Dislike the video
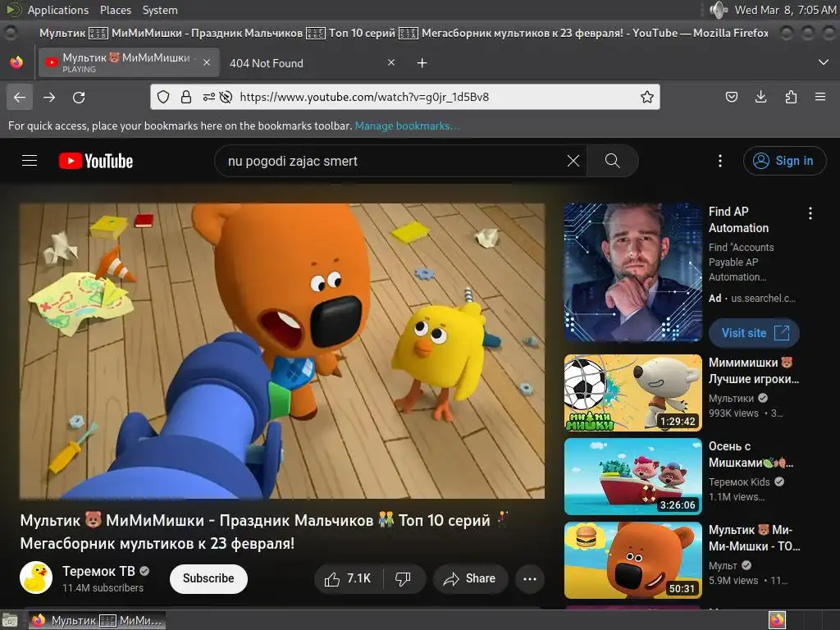This screenshot has width=840, height=630. pos(403,578)
